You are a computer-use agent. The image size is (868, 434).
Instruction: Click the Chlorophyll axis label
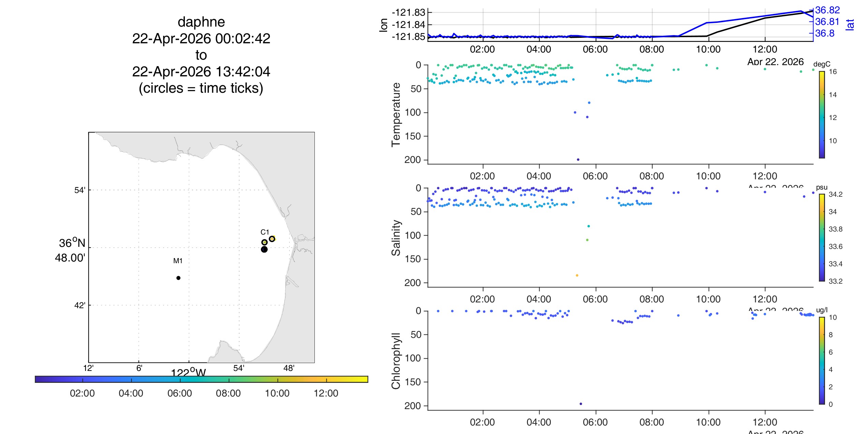coord(396,361)
